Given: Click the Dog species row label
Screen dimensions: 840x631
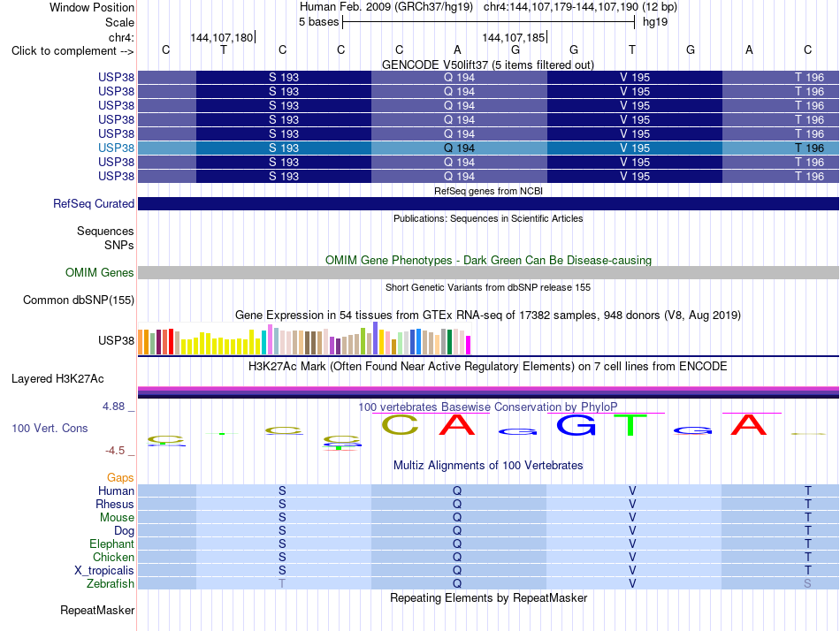Looking at the screenshot, I should pos(124,531).
